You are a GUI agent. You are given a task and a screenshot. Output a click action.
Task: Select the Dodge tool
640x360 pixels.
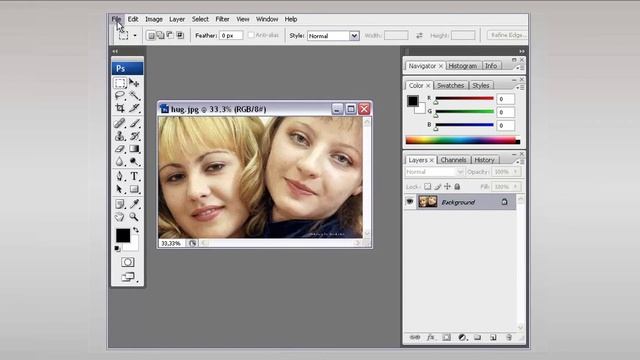[134, 162]
